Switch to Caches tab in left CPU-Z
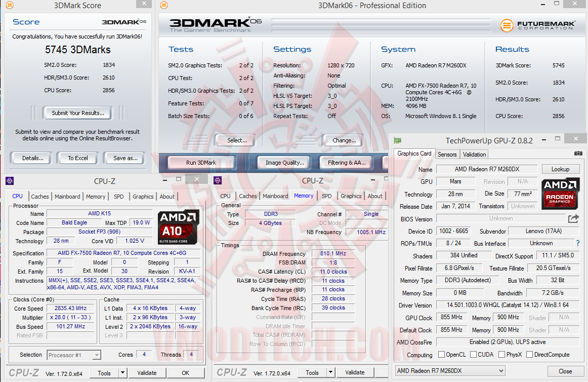The width and height of the screenshot is (588, 382). (40, 197)
